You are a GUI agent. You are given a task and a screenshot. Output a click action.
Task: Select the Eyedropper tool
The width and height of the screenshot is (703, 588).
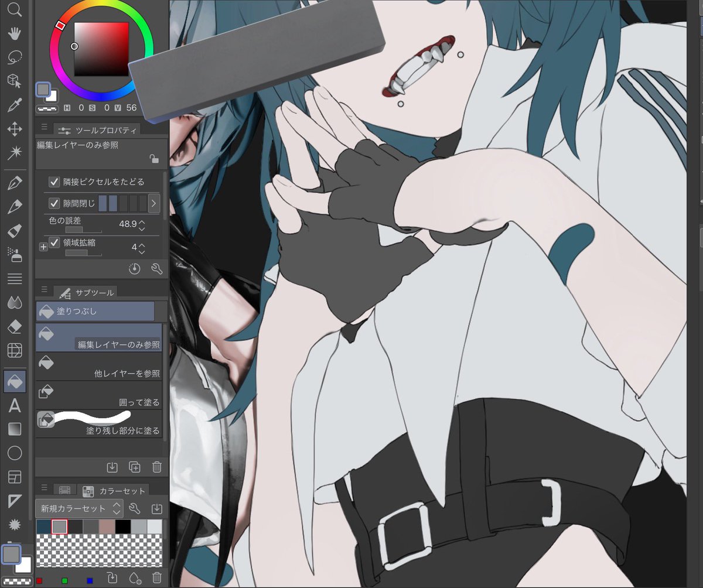[x=15, y=105]
